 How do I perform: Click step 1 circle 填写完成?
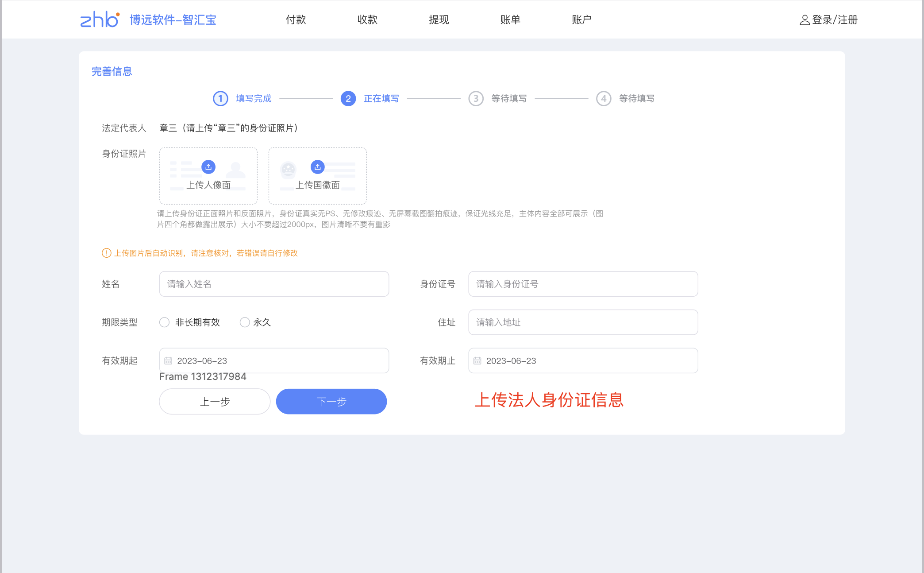220,98
